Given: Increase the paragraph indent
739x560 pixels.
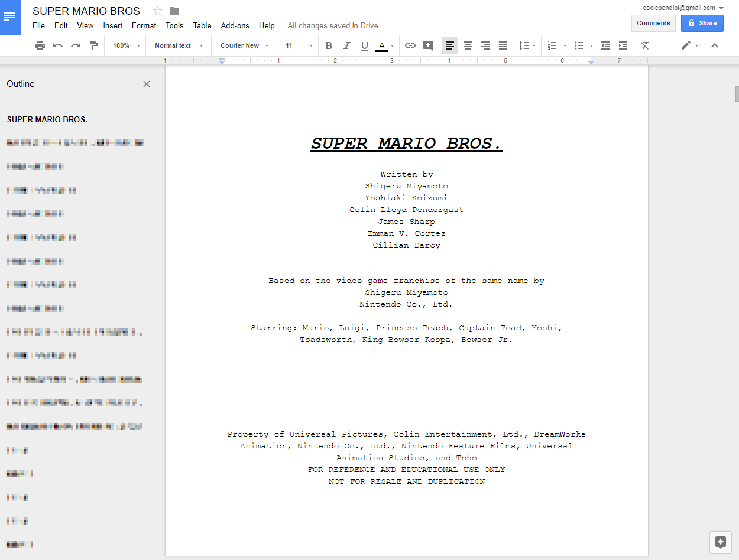Looking at the screenshot, I should (x=623, y=45).
